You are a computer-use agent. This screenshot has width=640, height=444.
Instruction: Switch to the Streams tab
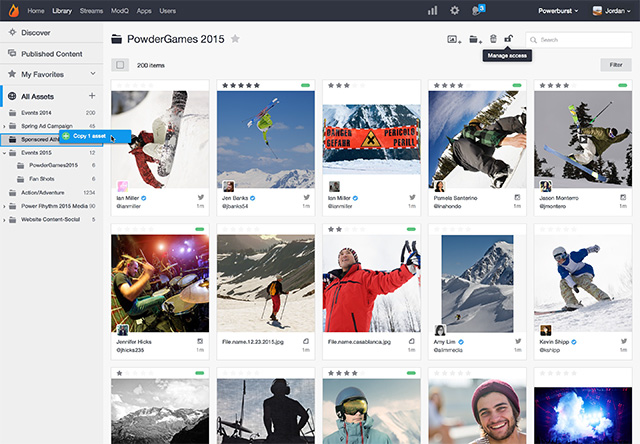[x=91, y=10]
